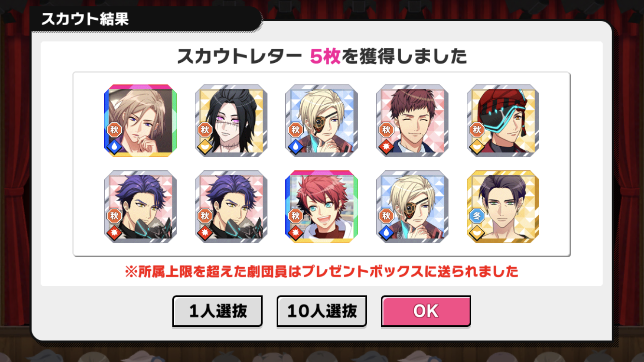This screenshot has height=362, width=644.
Task: Open the brown-haired rainbow-frame card
Action: (140, 121)
